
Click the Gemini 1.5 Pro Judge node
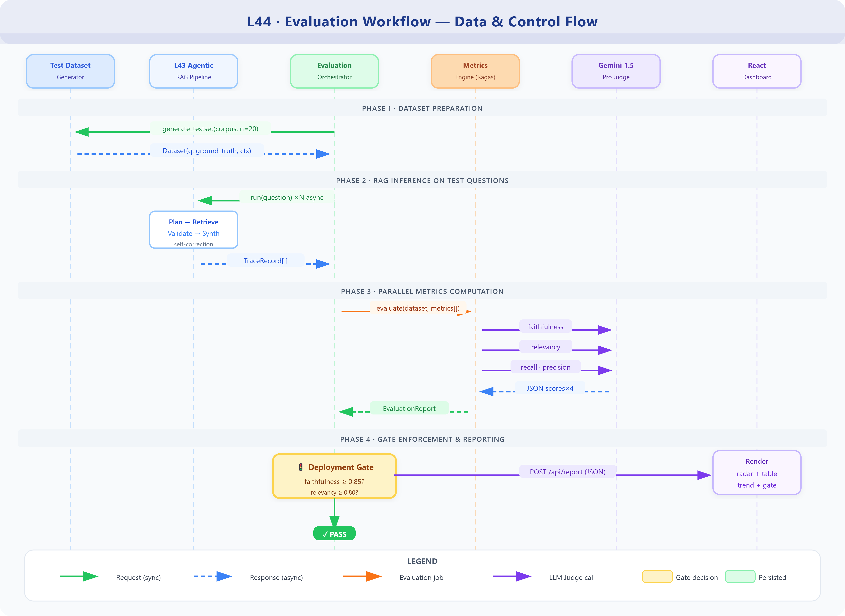[x=616, y=71]
